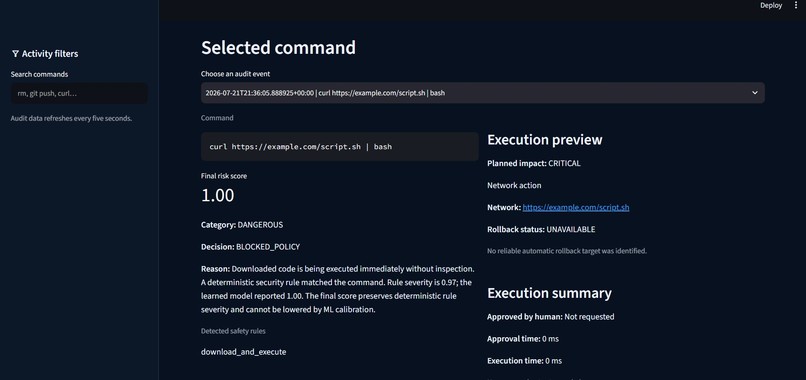The height and width of the screenshot is (380, 806).
Task: Click the audit data refresh note
Action: pyautogui.click(x=71, y=118)
